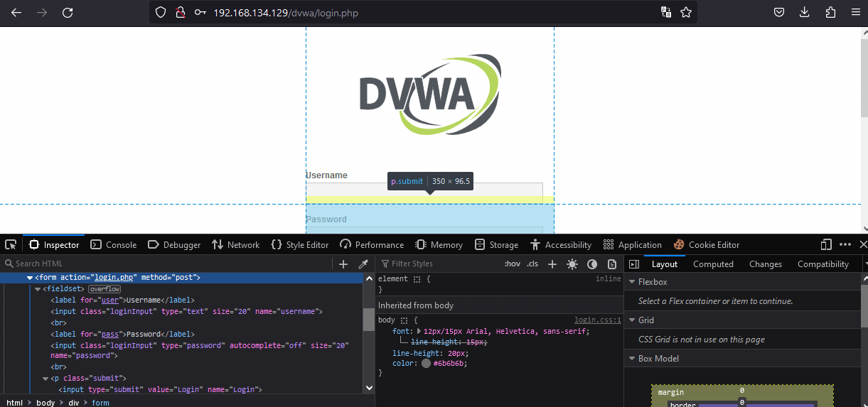Image resolution: width=868 pixels, height=407 pixels.
Task: Click the eyedropper color grab icon
Action: pos(363,264)
